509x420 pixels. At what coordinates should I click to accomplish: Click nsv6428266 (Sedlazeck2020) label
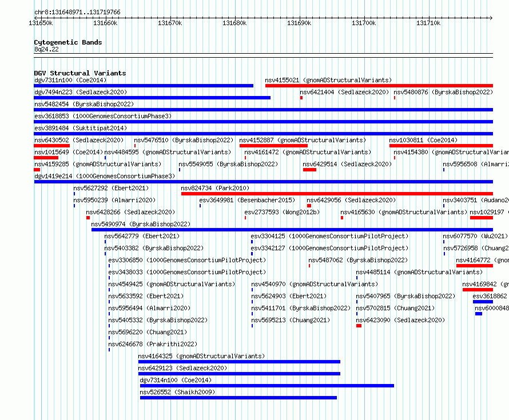point(130,212)
